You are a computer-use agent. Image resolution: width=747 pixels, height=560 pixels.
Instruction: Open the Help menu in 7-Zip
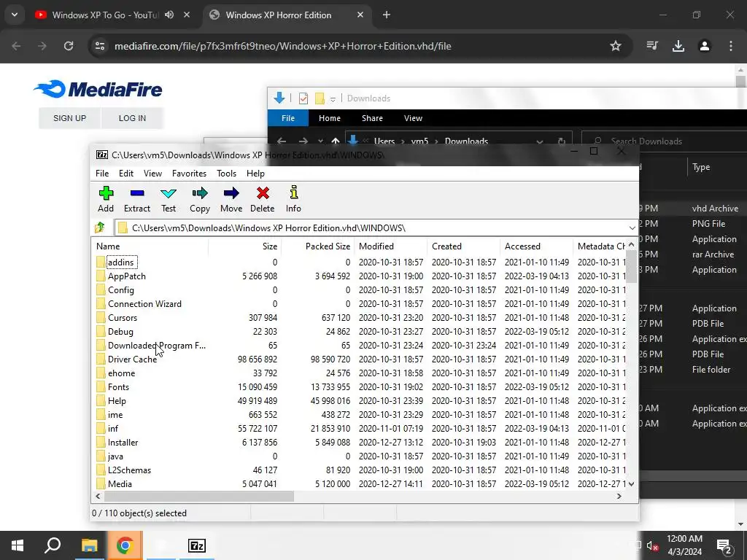pyautogui.click(x=255, y=174)
